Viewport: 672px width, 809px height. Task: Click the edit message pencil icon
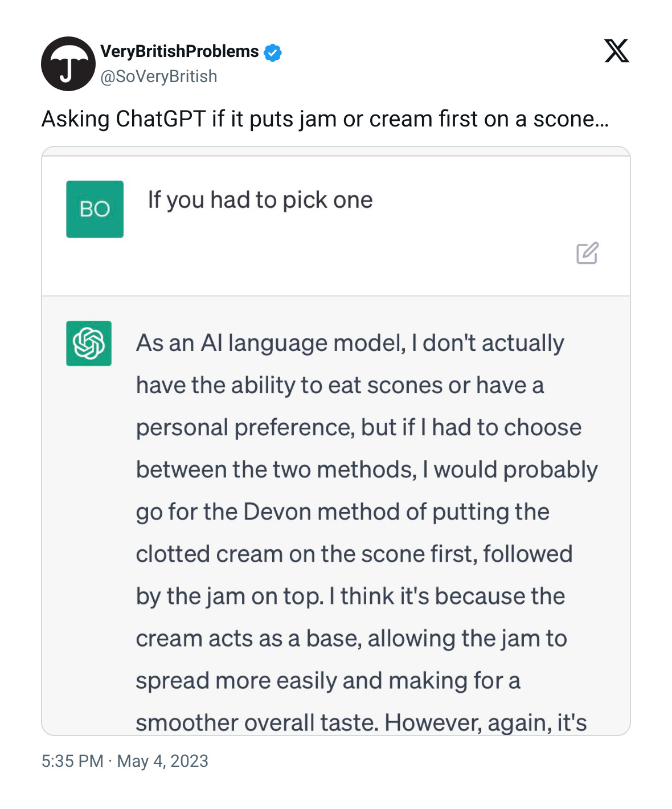[x=587, y=253]
